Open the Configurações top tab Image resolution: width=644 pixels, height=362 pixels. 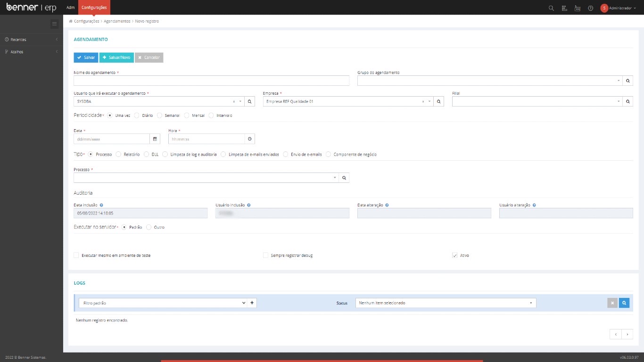click(94, 8)
